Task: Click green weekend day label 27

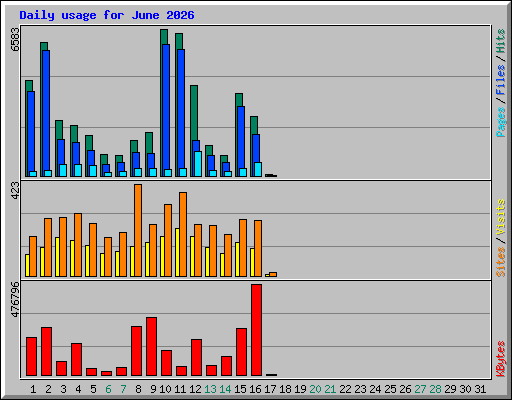Action: [420, 389]
